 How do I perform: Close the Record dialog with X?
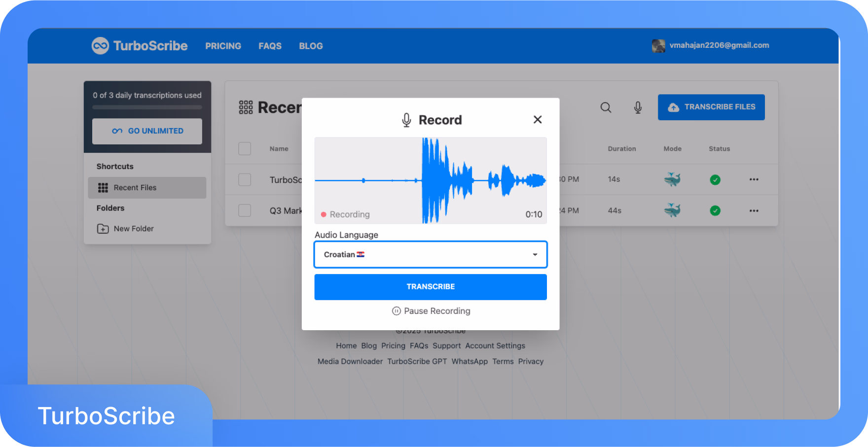[538, 119]
